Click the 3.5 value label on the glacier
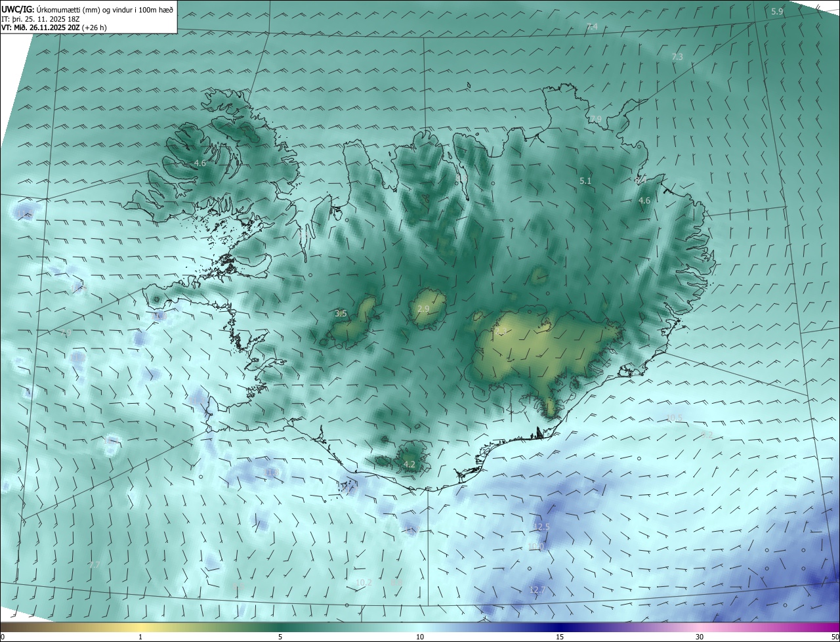The width and height of the screenshot is (840, 642). (x=341, y=314)
